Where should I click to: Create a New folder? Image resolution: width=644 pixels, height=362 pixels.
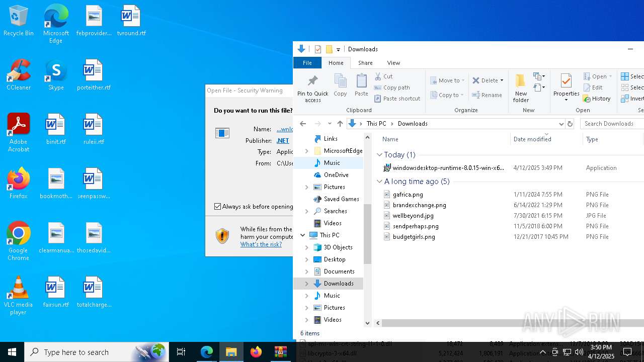click(521, 87)
